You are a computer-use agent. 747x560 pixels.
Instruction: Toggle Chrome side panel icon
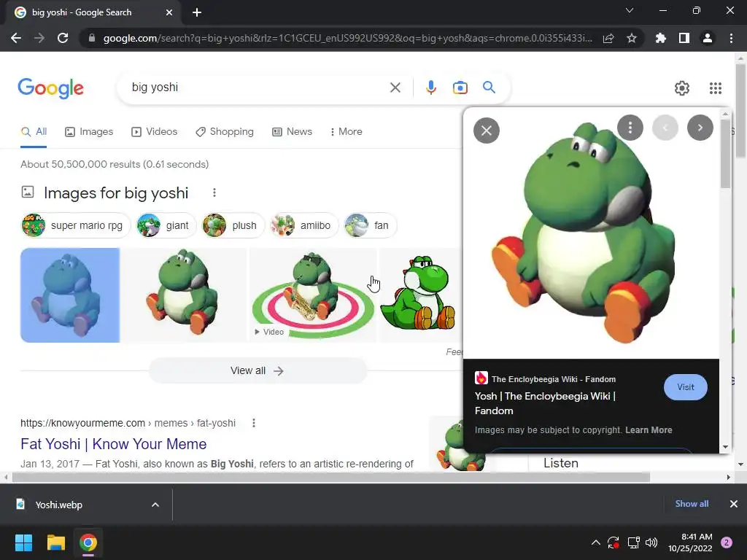tap(684, 38)
